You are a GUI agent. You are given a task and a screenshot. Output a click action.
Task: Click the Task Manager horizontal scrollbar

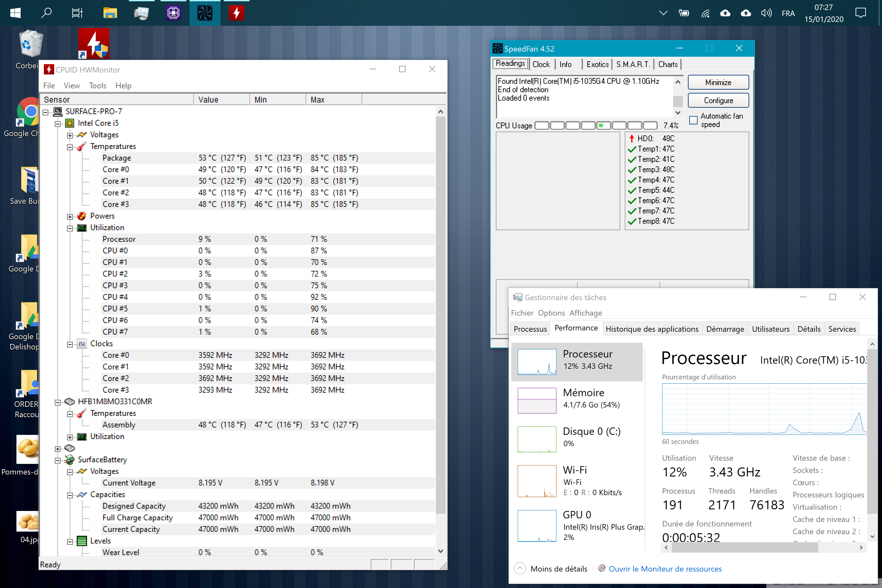click(x=744, y=547)
